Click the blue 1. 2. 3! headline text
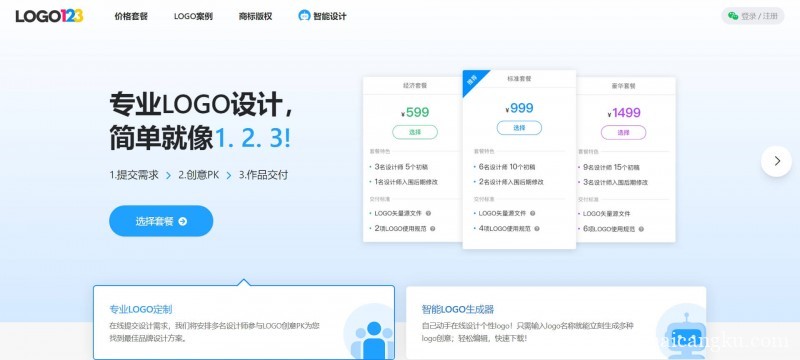Screen dimensions: 800x360 coord(253,138)
